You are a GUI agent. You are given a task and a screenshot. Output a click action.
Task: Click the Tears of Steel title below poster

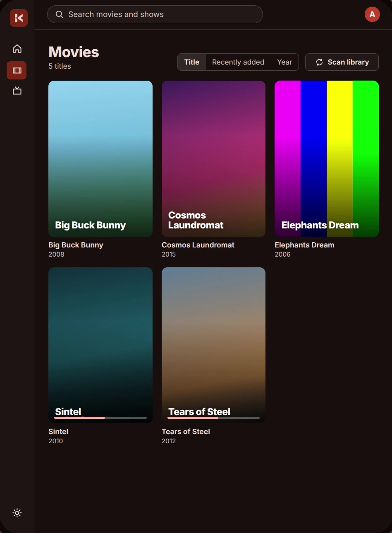pyautogui.click(x=186, y=432)
